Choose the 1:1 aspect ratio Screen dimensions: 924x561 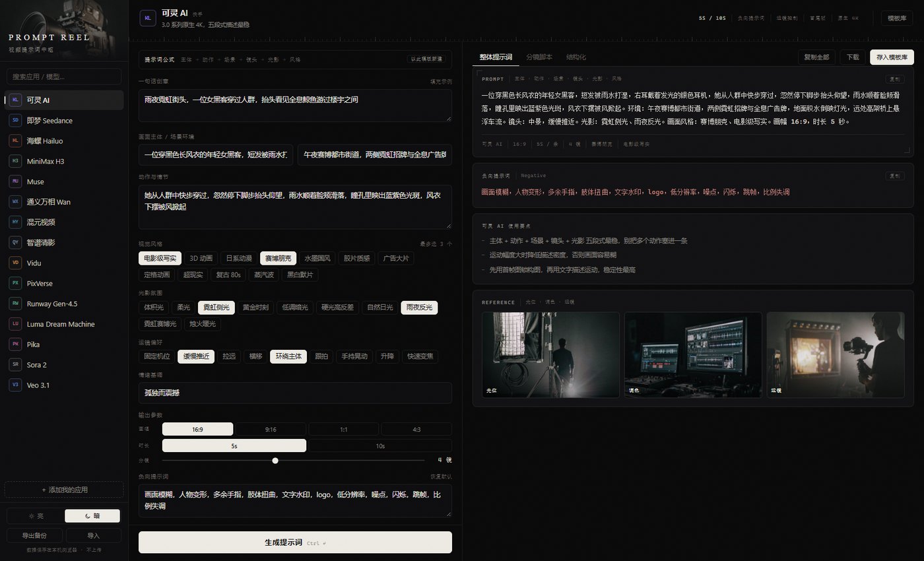point(344,429)
